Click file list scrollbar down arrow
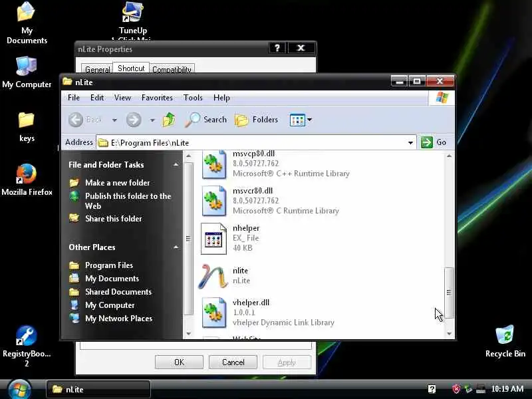The height and width of the screenshot is (399, 532). tap(450, 334)
